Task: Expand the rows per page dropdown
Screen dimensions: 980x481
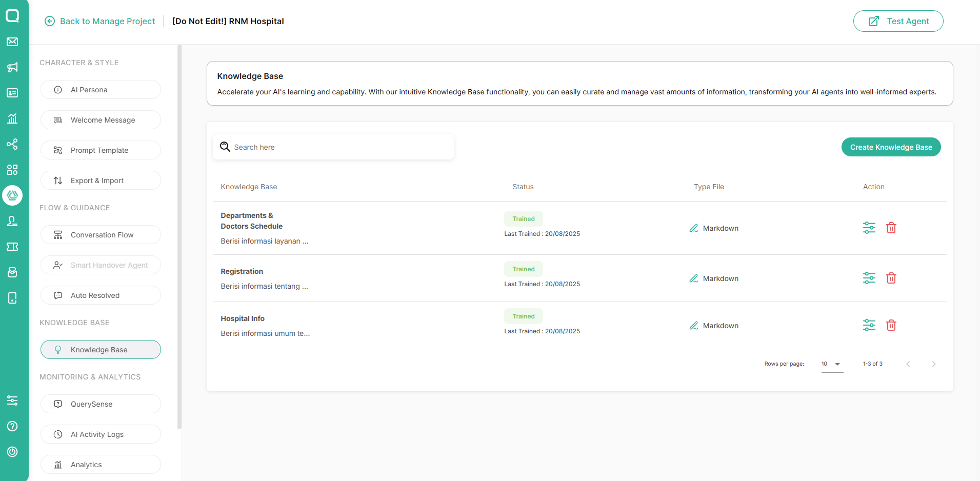Action: click(x=832, y=364)
